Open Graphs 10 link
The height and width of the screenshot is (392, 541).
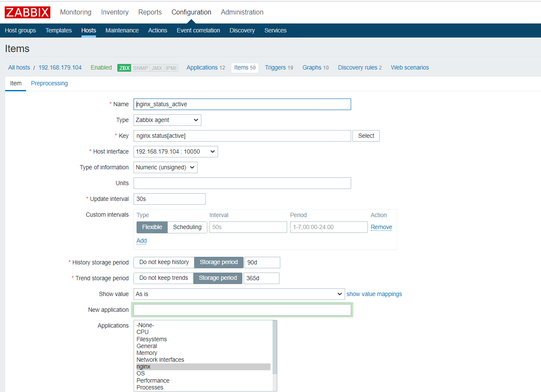click(x=316, y=67)
